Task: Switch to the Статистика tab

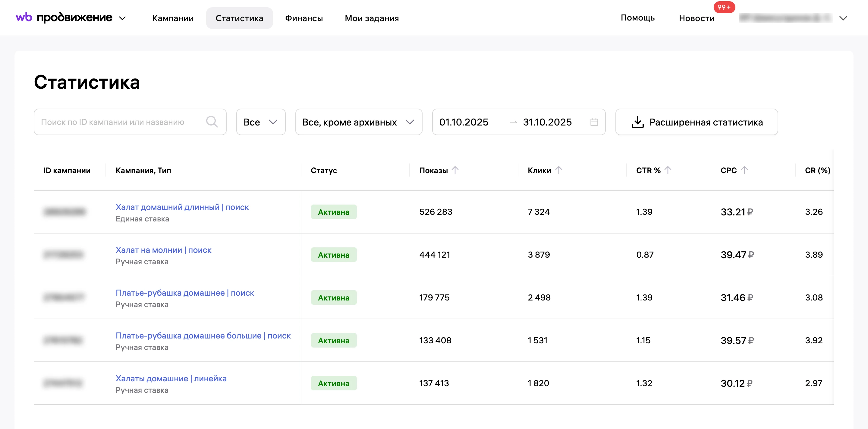Action: (x=239, y=18)
